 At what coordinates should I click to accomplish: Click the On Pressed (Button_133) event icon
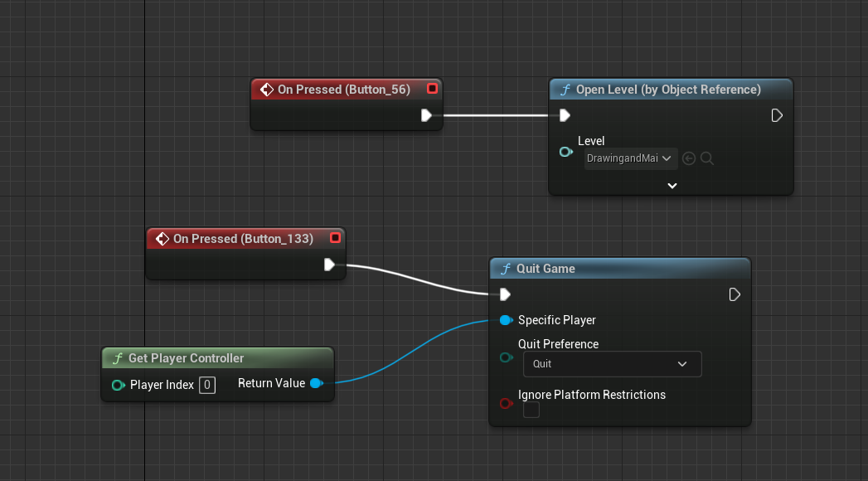click(x=162, y=239)
